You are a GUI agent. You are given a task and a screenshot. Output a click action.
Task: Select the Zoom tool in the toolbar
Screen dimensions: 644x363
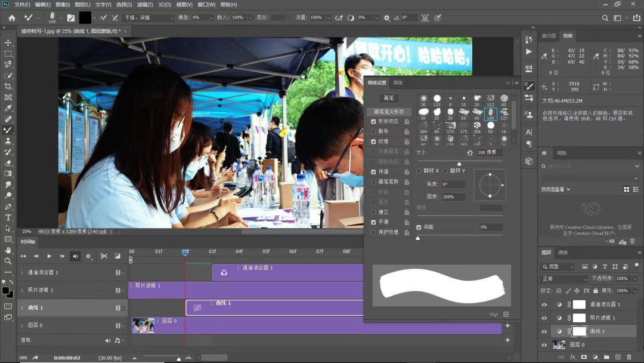8,261
